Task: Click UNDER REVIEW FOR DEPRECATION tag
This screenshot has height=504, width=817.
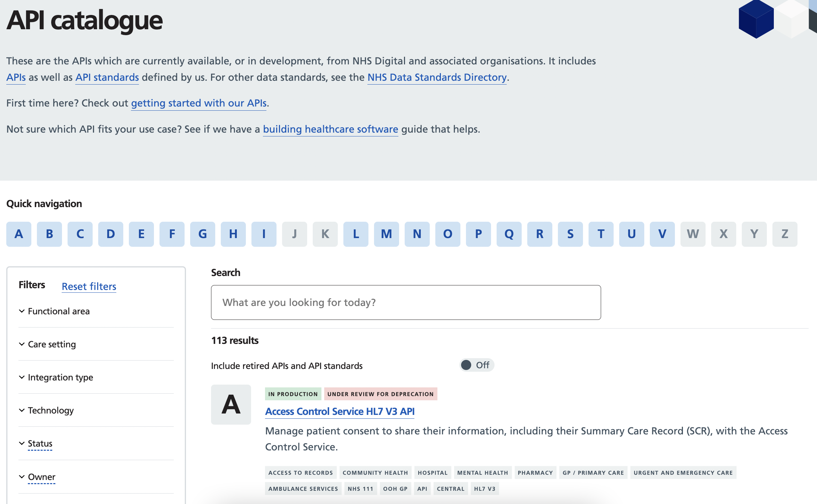Action: (381, 394)
